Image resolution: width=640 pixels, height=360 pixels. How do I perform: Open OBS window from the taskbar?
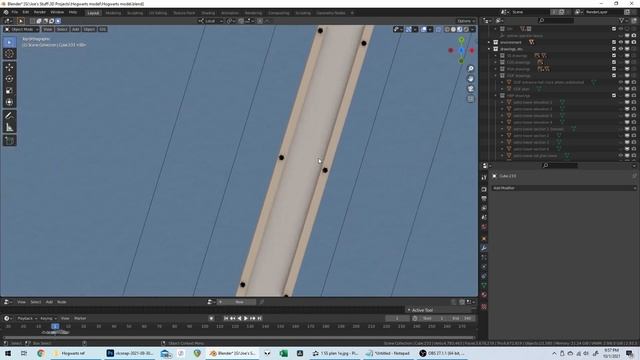[442, 353]
